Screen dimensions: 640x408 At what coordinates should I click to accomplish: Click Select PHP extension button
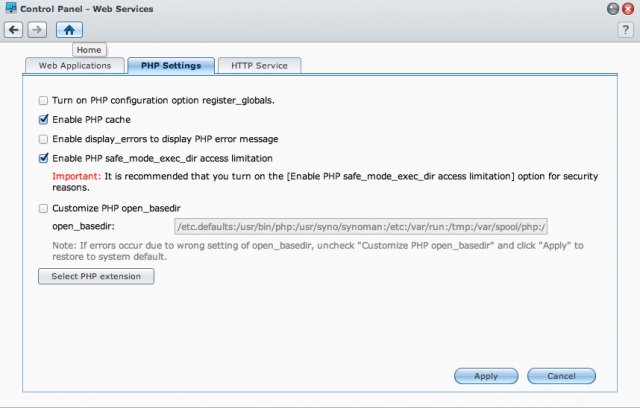tap(96, 276)
